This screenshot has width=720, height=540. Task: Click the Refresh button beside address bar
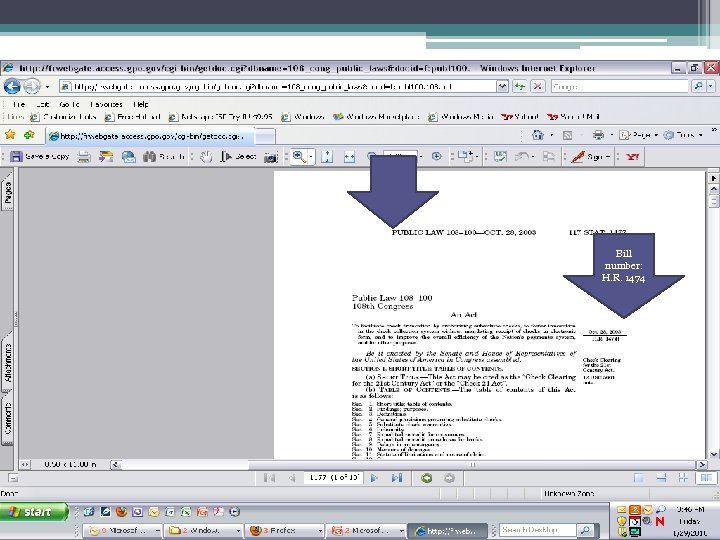click(520, 86)
